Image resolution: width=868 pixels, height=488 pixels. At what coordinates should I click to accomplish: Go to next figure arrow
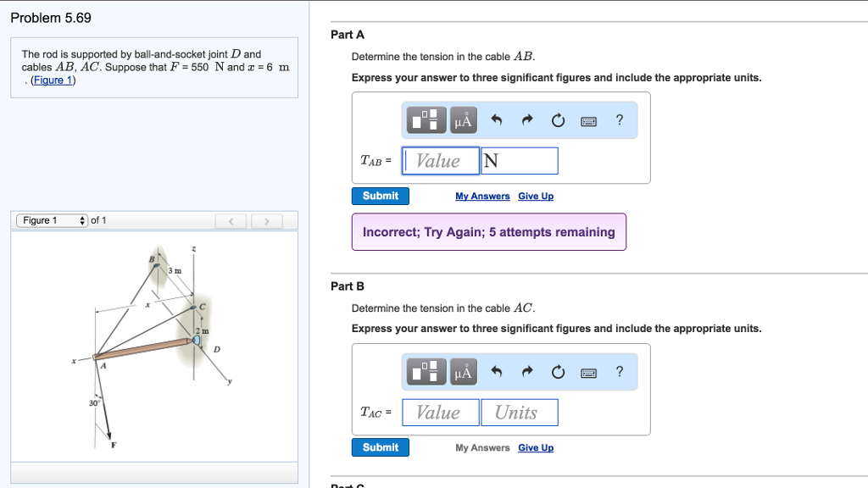[x=267, y=221]
